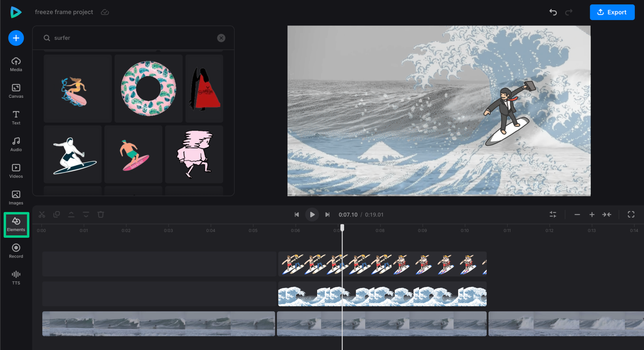This screenshot has height=350, width=644.
Task: Select the black-and-white hooded surfer element
Action: (73, 154)
